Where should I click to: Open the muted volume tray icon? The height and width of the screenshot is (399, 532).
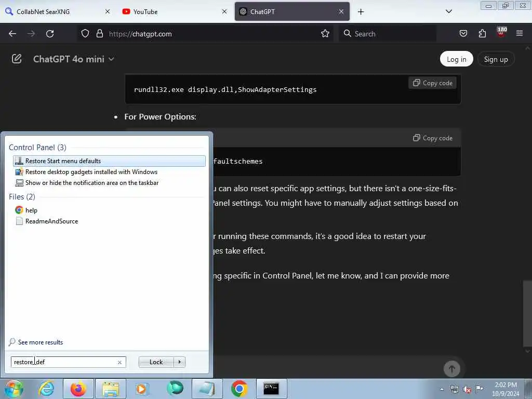click(x=467, y=389)
